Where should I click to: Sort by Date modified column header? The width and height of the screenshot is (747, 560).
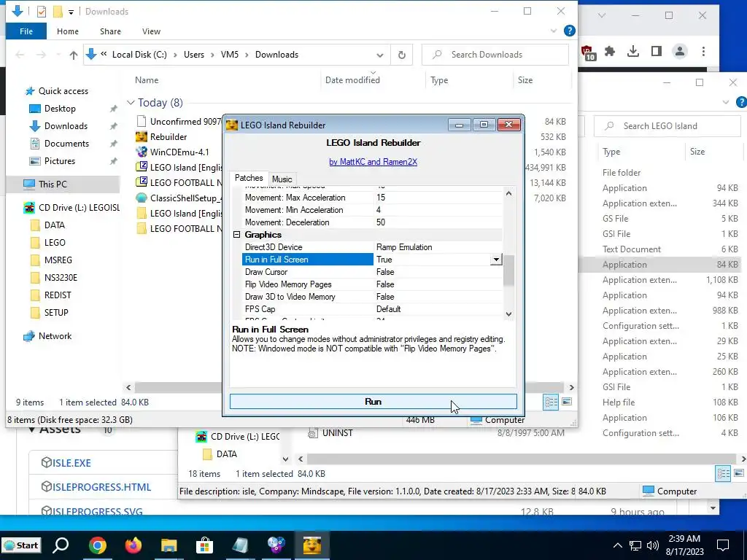pyautogui.click(x=352, y=80)
